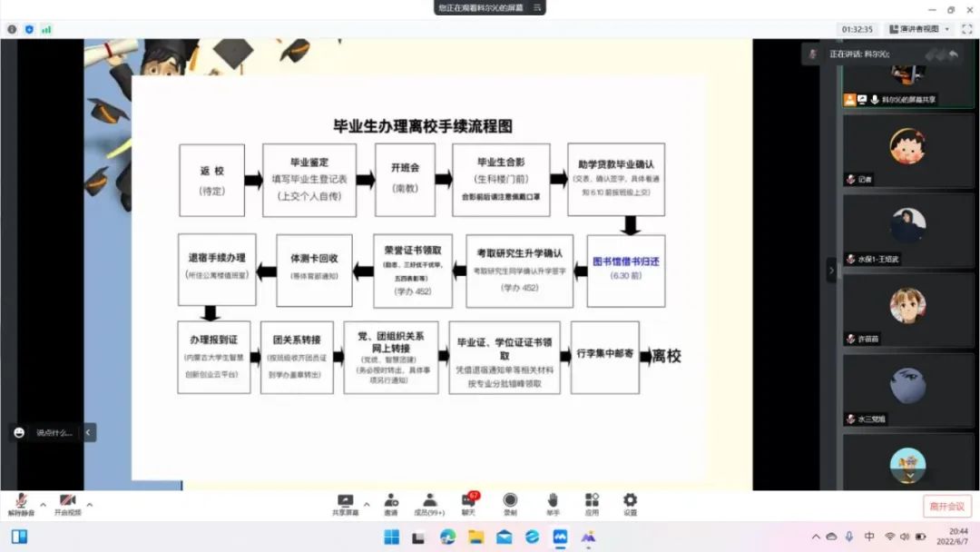
Task: Open the 聊天 chat panel
Action: 469,504
